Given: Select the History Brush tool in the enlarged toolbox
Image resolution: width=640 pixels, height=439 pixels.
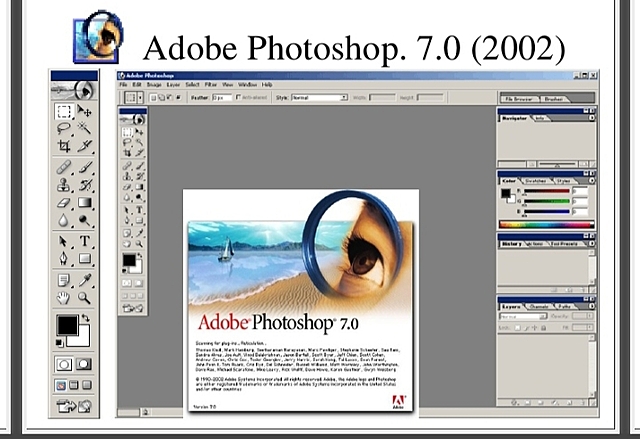Looking at the screenshot, I should [x=84, y=185].
